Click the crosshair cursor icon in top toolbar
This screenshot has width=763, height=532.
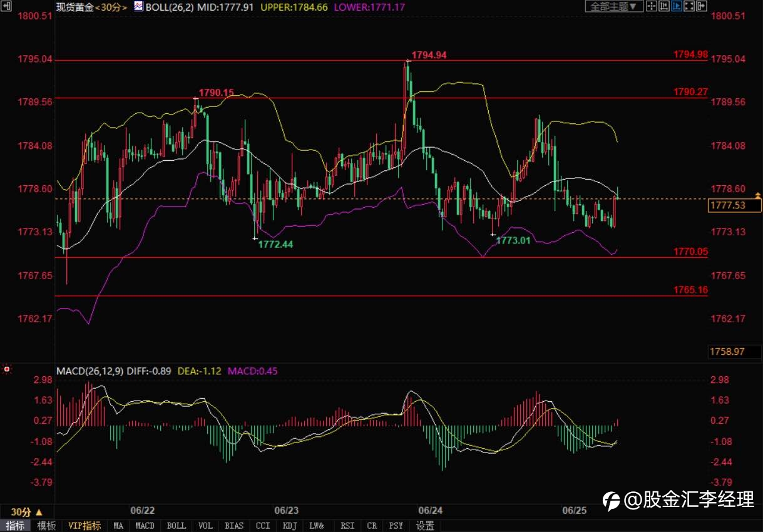point(652,6)
